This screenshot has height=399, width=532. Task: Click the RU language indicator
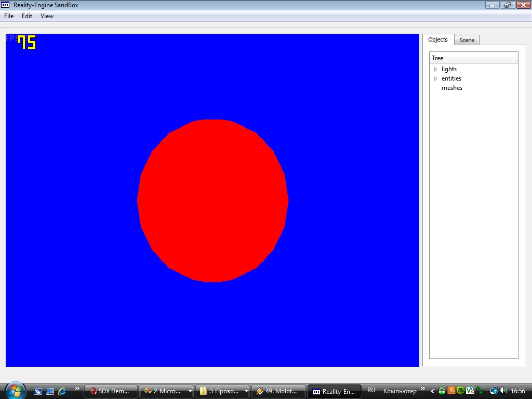click(x=371, y=391)
